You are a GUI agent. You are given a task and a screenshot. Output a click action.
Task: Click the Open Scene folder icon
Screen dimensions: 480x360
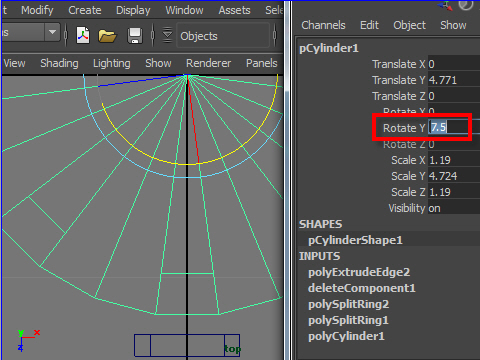click(107, 36)
